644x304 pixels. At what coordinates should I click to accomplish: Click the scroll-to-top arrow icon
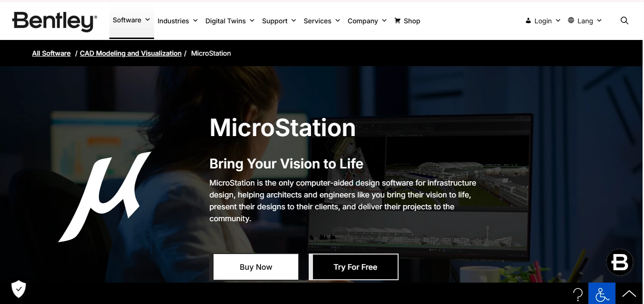(x=629, y=294)
